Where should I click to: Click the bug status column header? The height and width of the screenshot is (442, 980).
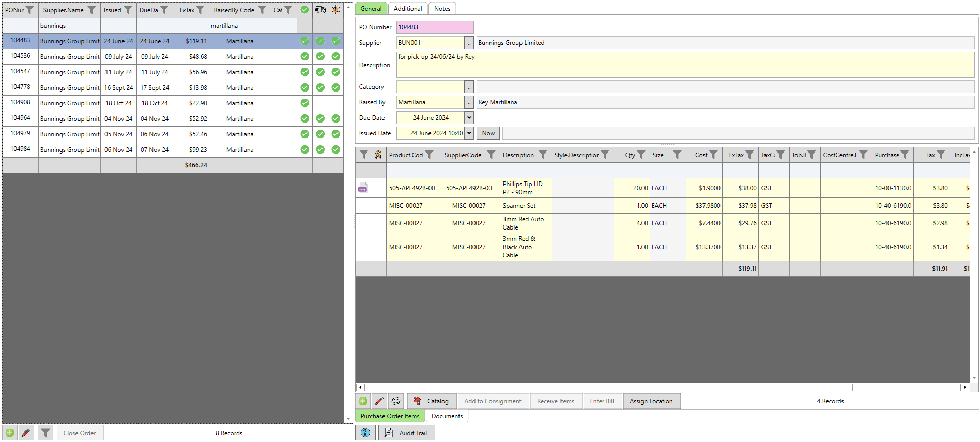336,10
